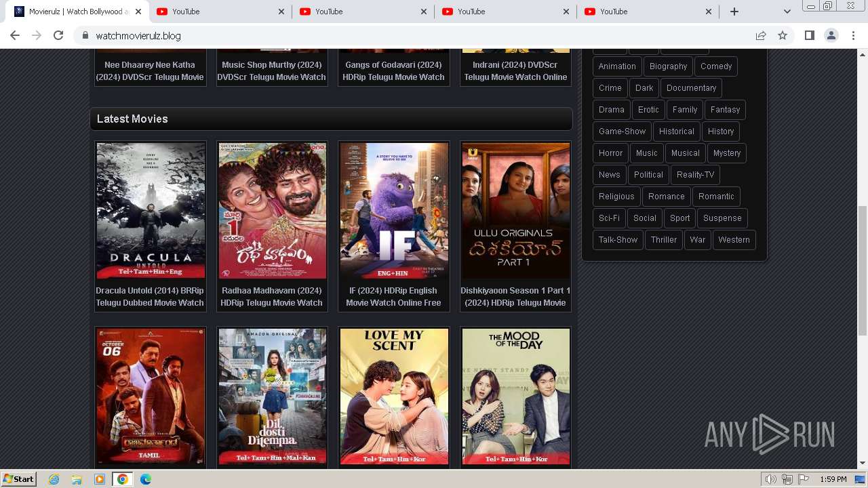Open The Mood of the Day poster
868x488 pixels.
tap(516, 396)
